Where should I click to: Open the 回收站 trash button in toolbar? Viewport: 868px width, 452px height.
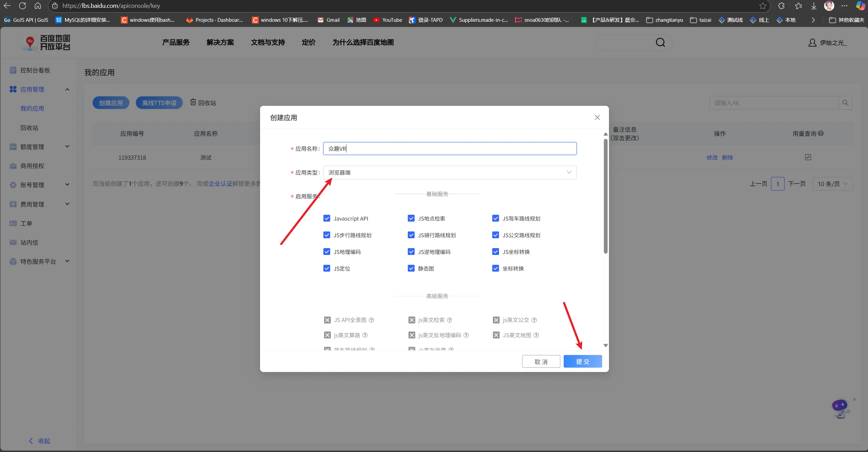(x=203, y=102)
